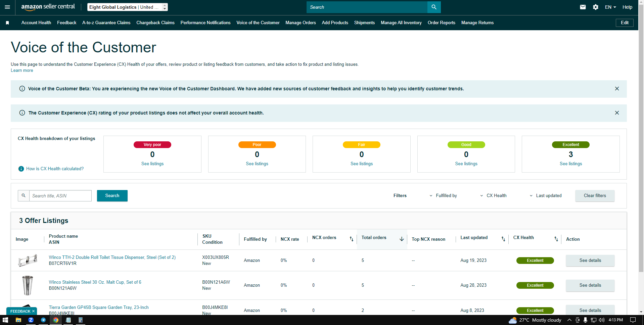The height and width of the screenshot is (325, 644).
Task: Open the messages envelope icon
Action: point(583,7)
